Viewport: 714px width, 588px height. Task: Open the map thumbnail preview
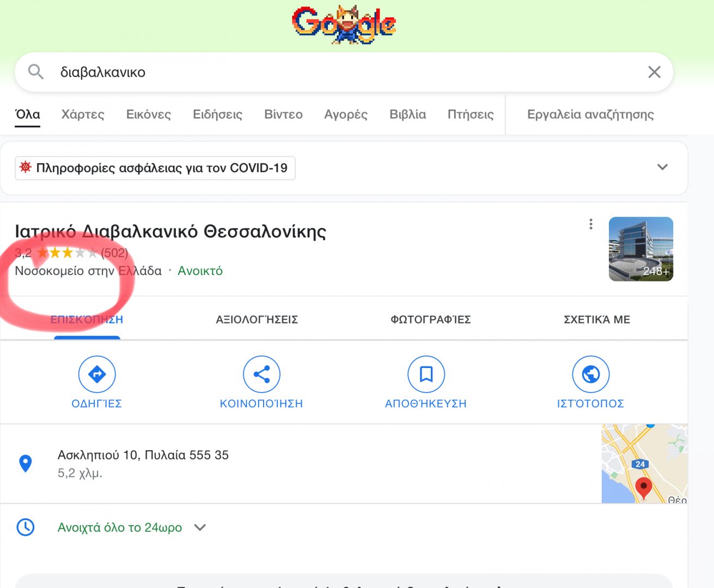coord(645,463)
